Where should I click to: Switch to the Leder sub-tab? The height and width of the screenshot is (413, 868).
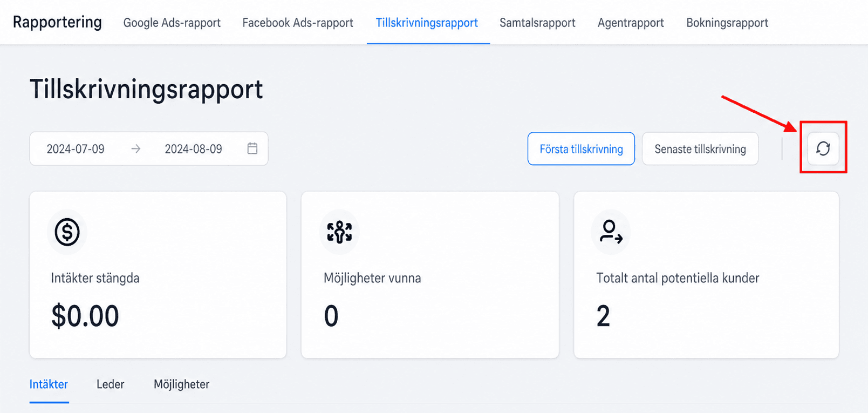point(110,384)
